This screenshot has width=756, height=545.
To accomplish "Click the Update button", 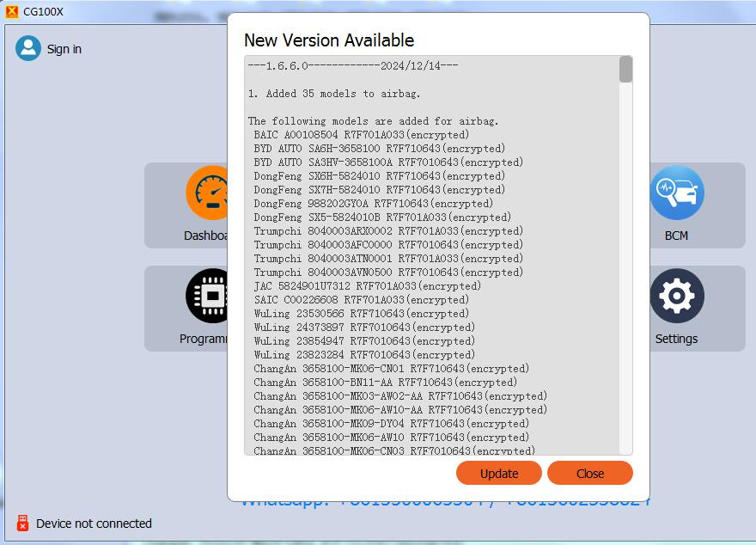I will coord(498,473).
